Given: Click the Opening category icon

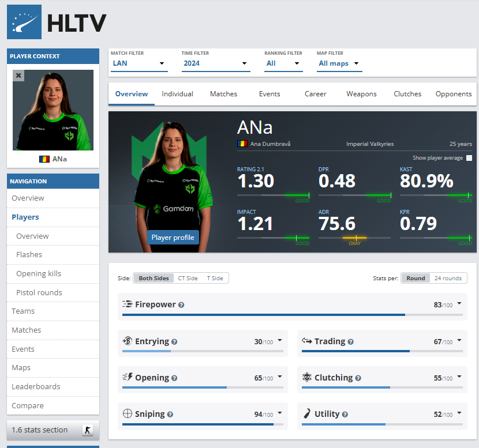Looking at the screenshot, I should pos(127,377).
